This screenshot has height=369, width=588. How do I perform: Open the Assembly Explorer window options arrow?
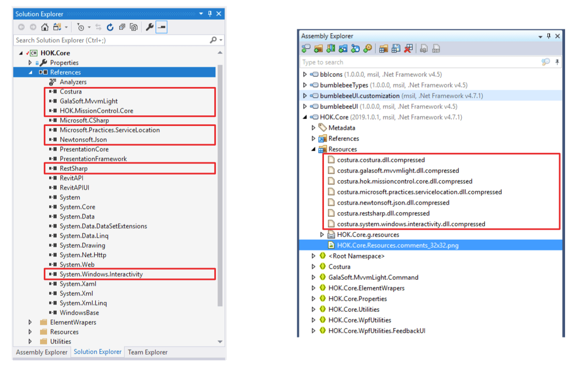(540, 36)
